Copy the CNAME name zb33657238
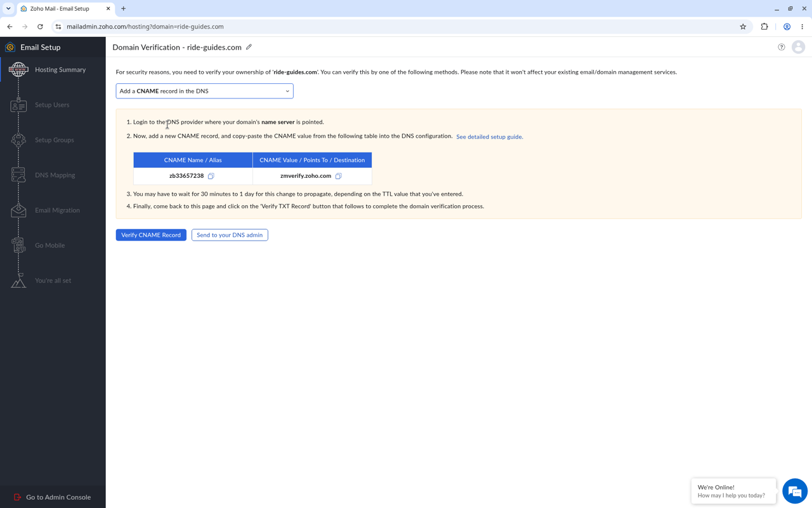Image resolution: width=812 pixels, height=508 pixels. [211, 176]
